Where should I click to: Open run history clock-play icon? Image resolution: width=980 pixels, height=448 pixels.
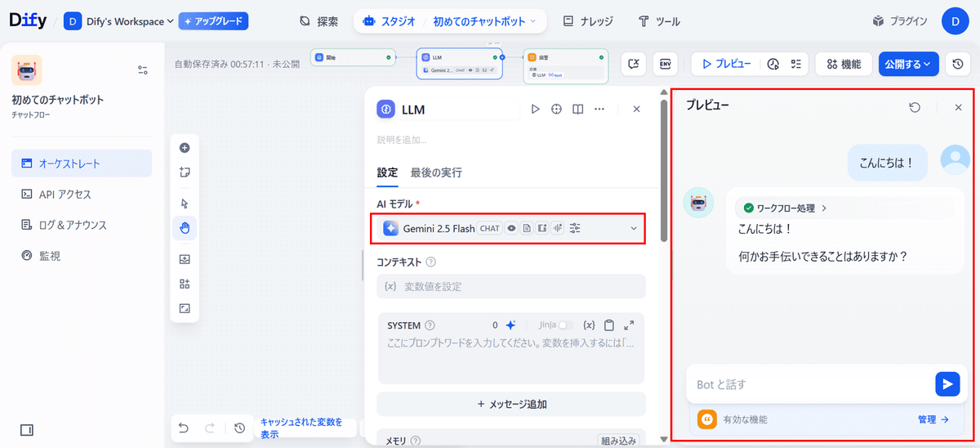click(x=773, y=64)
